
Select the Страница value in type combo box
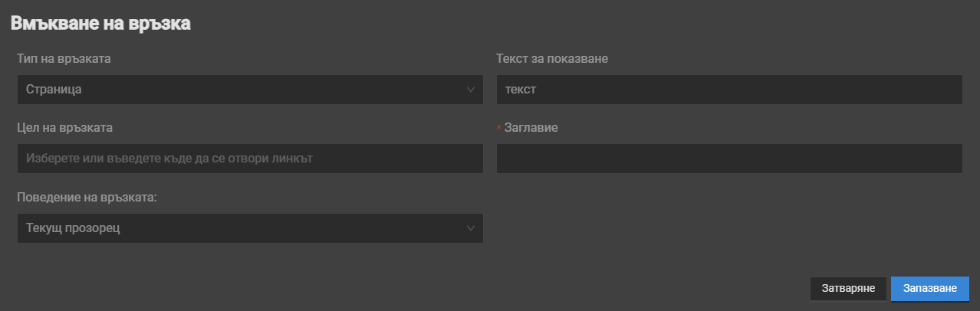pos(54,90)
